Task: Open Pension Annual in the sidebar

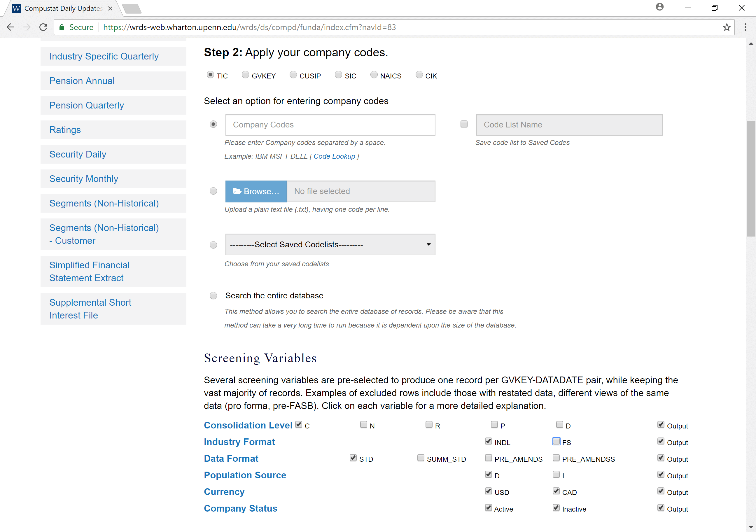Action: [x=82, y=81]
